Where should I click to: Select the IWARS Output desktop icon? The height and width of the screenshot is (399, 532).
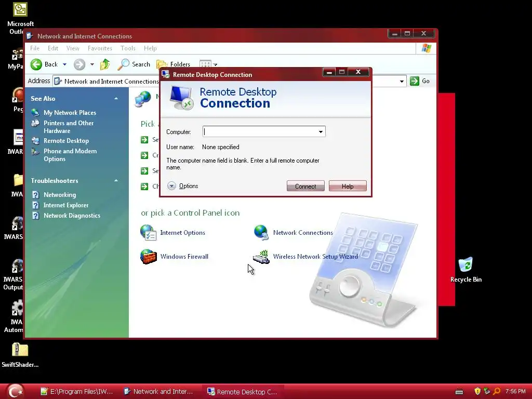tap(14, 275)
